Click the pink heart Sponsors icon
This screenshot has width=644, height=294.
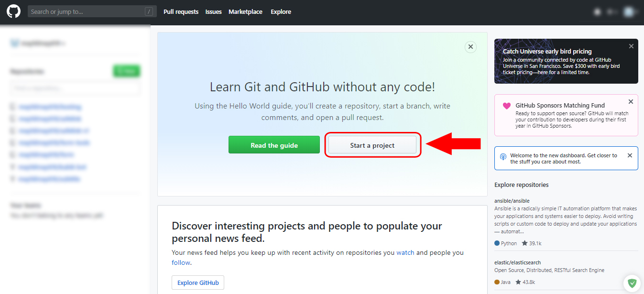pos(507,106)
